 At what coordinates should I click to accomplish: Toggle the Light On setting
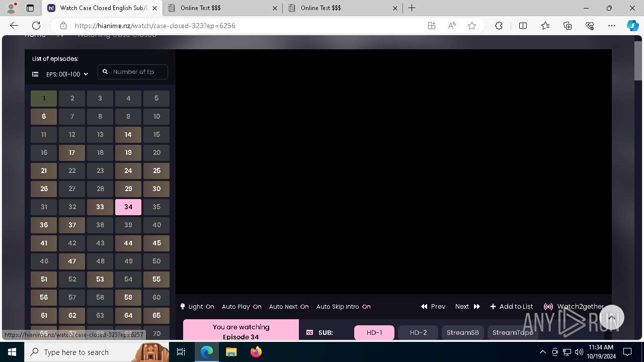click(197, 306)
